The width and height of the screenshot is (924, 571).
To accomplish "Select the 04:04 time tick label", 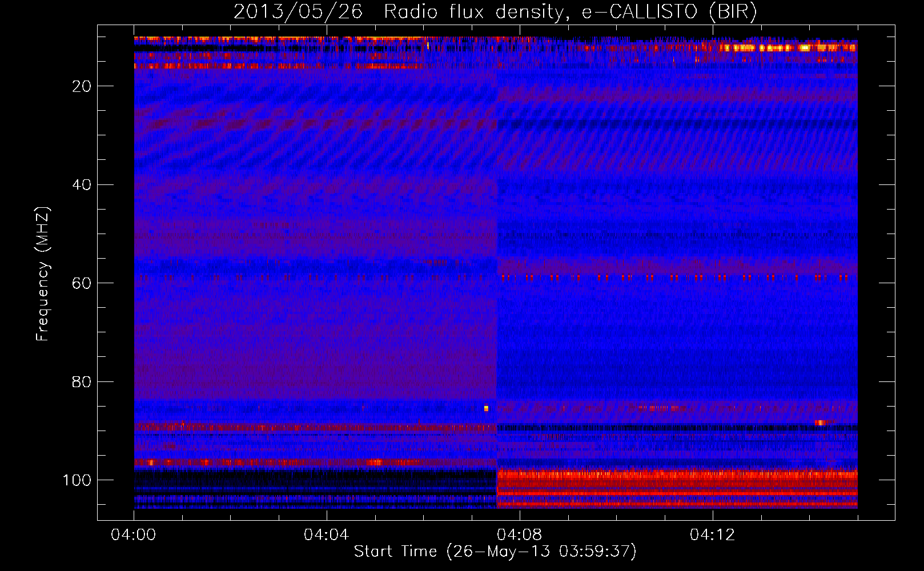I will click(x=326, y=535).
